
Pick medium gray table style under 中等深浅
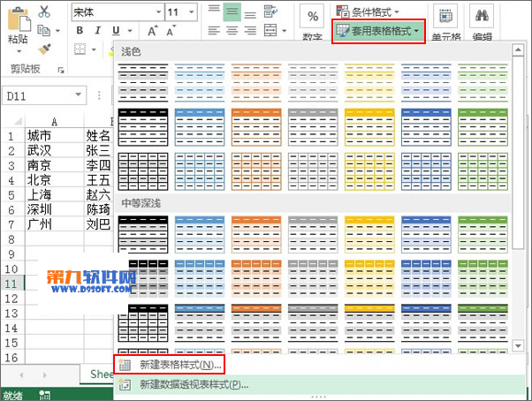tap(313, 235)
